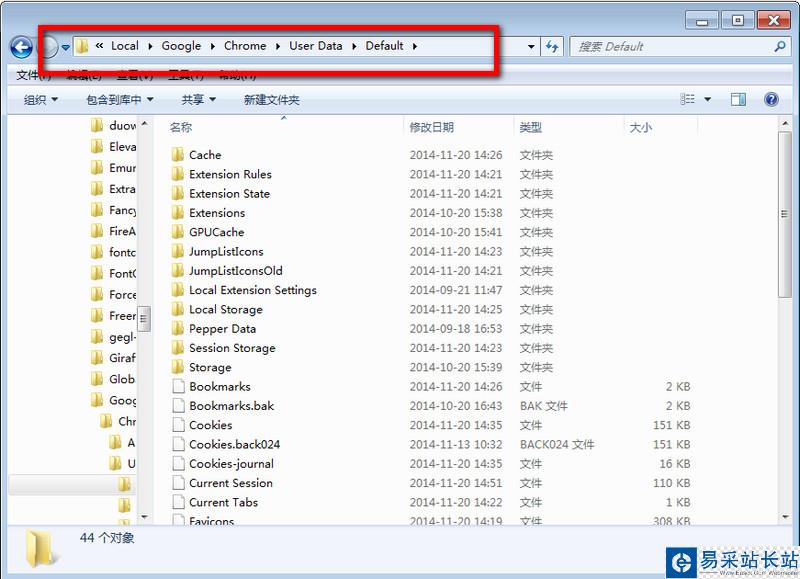The width and height of the screenshot is (800, 579).
Task: Click the Default breadcrumb segment
Action: tap(384, 46)
